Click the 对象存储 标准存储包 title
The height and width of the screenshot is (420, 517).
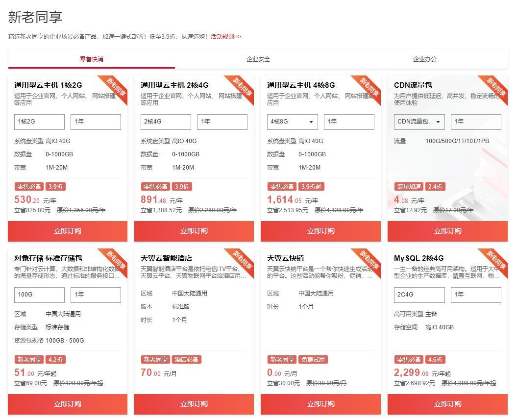(48, 258)
